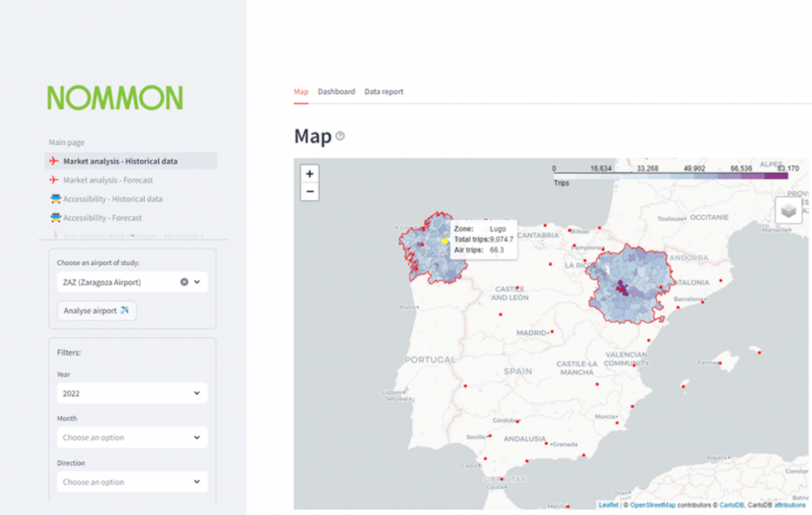Open the Main page link in sidebar
Screen dimensions: 812x515
67,143
